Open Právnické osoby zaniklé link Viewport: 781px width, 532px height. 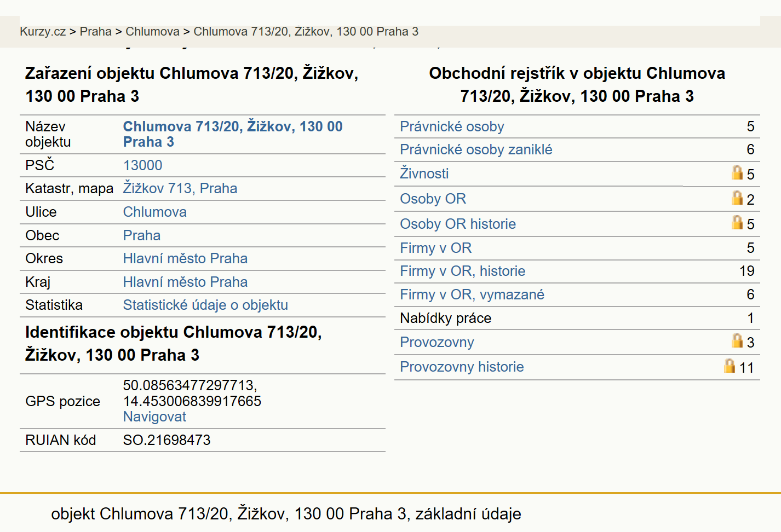pos(476,149)
